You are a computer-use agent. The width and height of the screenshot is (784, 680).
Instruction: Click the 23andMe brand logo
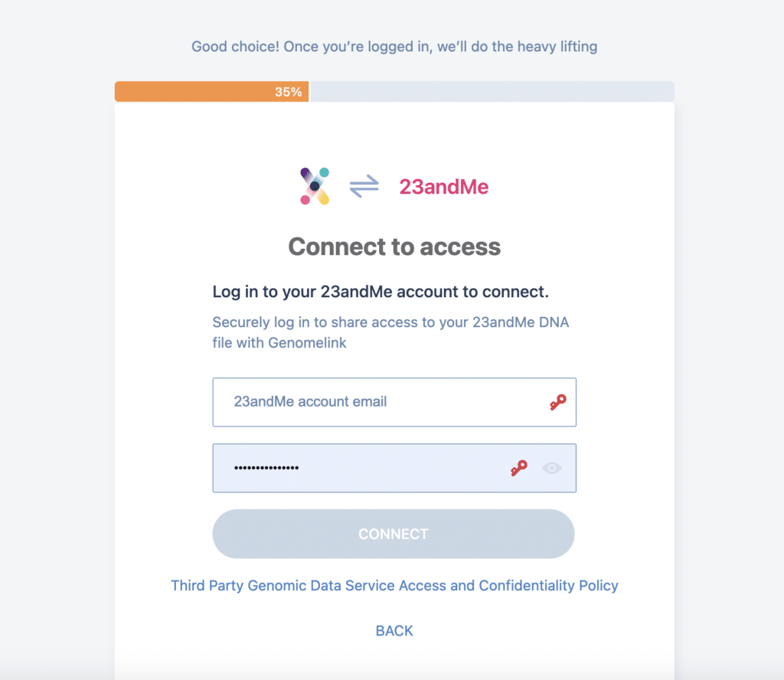click(443, 187)
